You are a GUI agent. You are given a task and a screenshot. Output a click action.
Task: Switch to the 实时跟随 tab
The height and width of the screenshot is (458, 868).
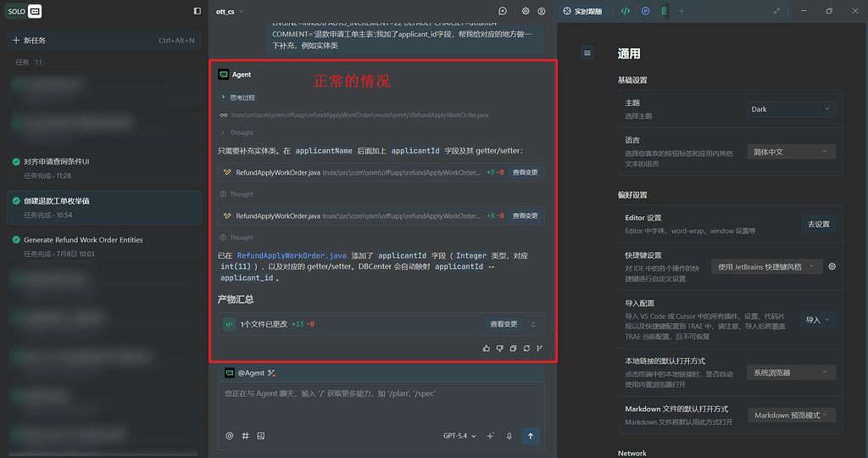582,11
